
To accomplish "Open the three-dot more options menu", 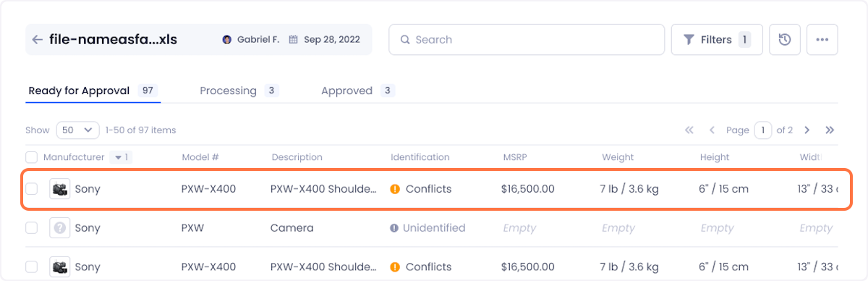I will [x=822, y=40].
